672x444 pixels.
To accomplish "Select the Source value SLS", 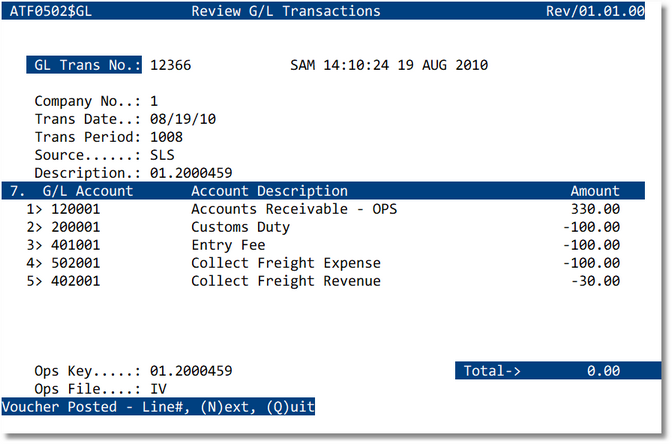I will [x=162, y=155].
